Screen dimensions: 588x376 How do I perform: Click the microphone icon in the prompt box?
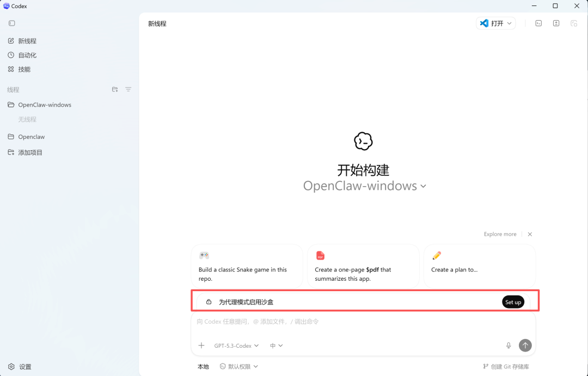pos(509,346)
